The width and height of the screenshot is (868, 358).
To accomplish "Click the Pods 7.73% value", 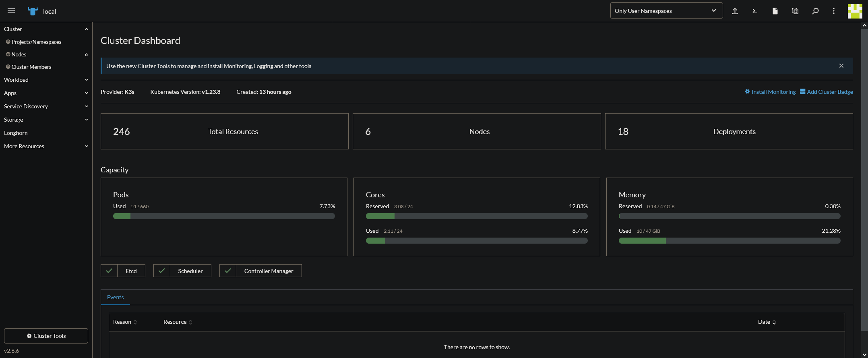I will point(327,206).
